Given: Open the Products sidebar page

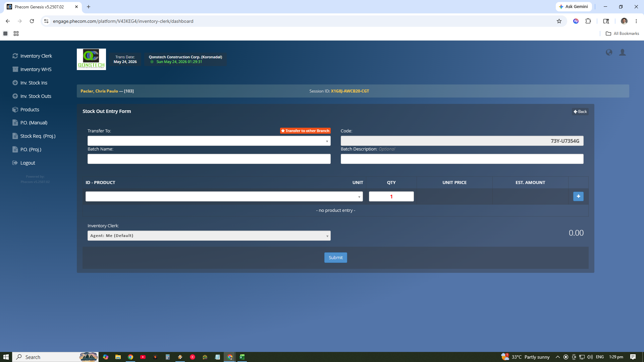Looking at the screenshot, I should coord(26,110).
